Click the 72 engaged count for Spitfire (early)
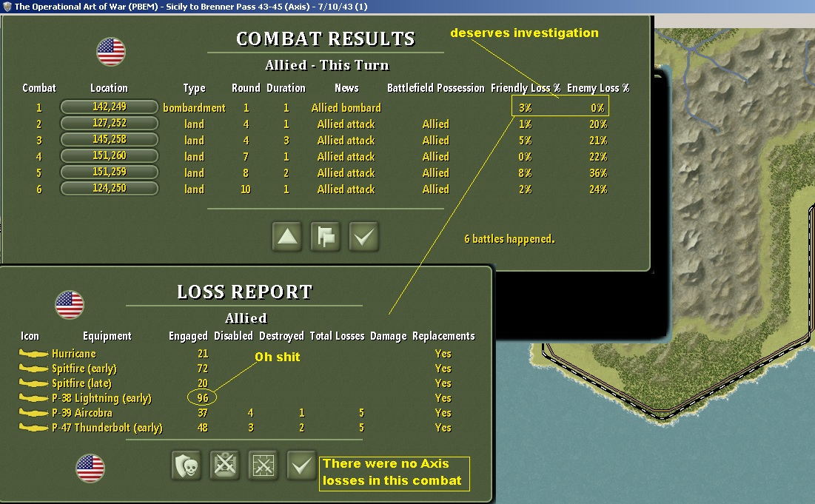 [203, 369]
